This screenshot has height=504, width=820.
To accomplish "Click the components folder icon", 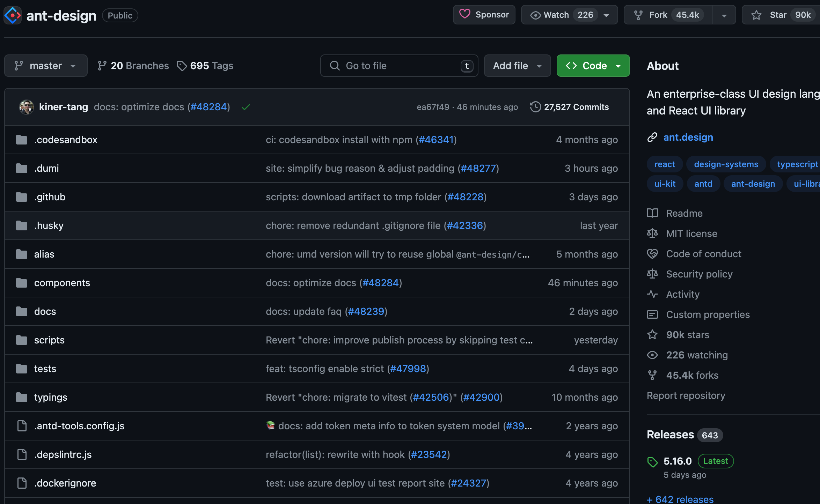I will [22, 283].
